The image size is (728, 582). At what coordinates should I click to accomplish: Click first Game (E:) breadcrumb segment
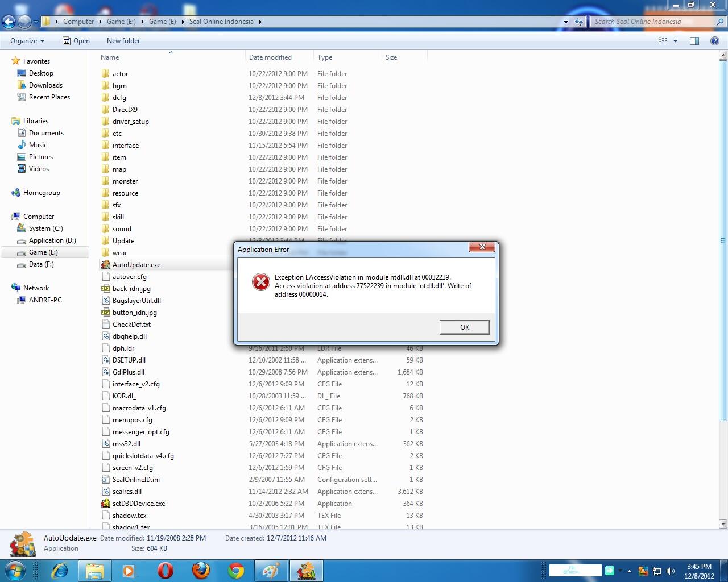click(x=121, y=22)
